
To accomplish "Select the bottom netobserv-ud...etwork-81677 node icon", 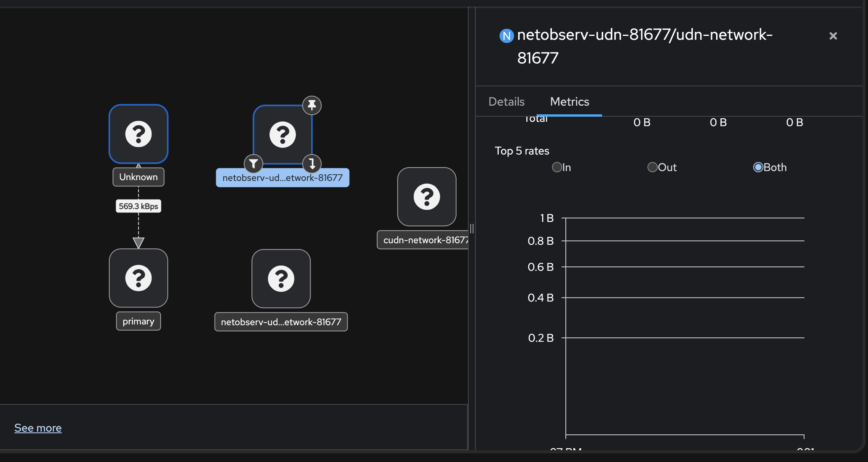I will point(281,278).
